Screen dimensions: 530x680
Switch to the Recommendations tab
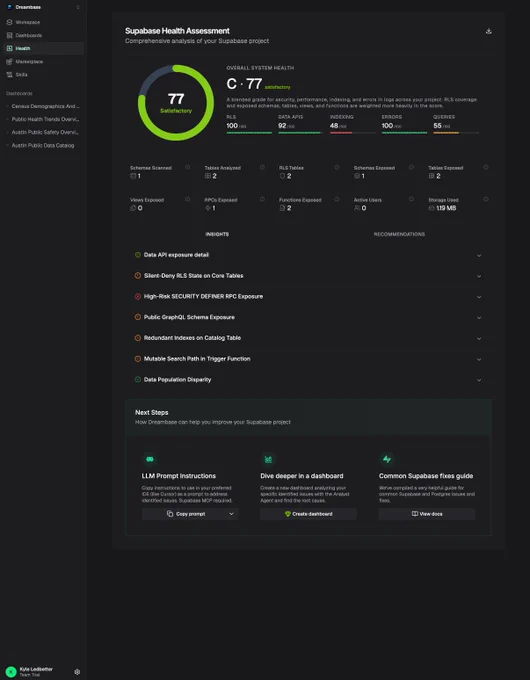pos(399,234)
